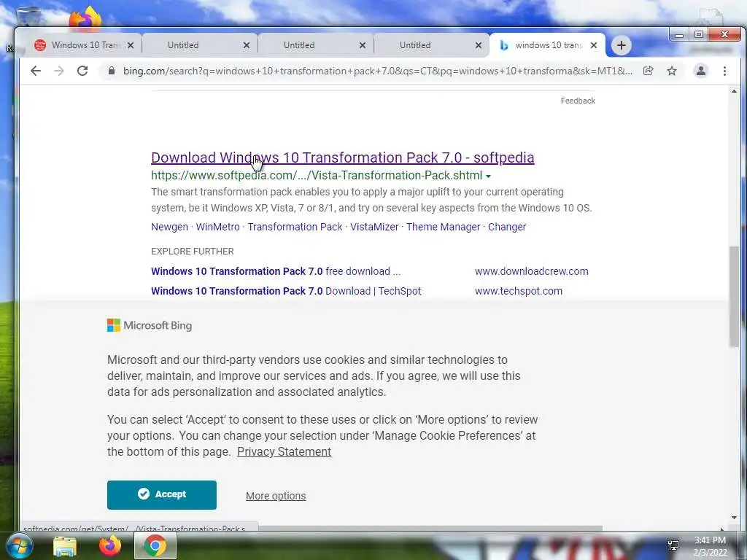Click www.techspot.com link
The image size is (747, 560).
pyautogui.click(x=519, y=291)
